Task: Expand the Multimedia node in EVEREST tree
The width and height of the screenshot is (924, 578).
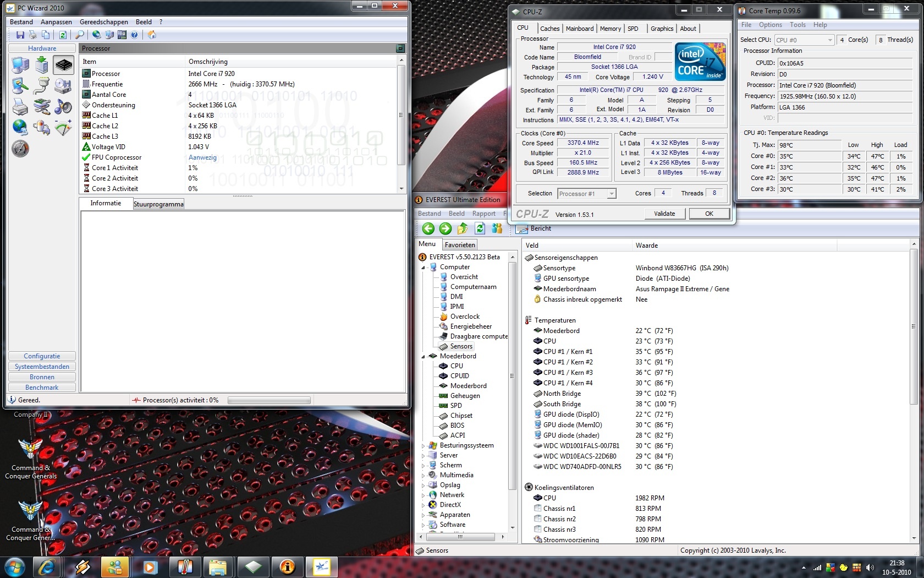Action: (x=424, y=476)
